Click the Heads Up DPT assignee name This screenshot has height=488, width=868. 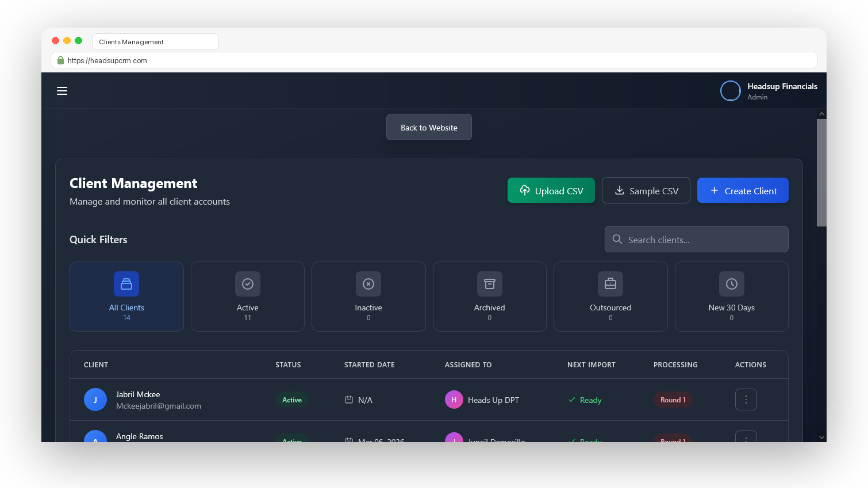point(493,400)
